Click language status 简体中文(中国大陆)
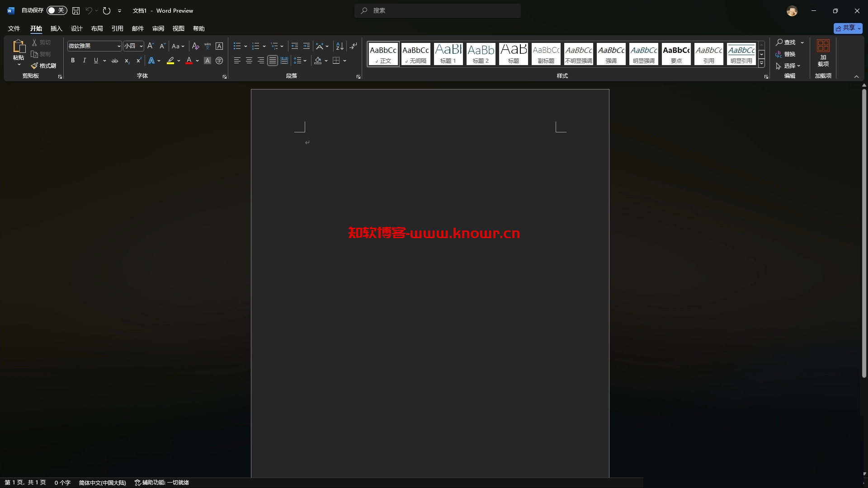868x488 pixels. click(103, 483)
